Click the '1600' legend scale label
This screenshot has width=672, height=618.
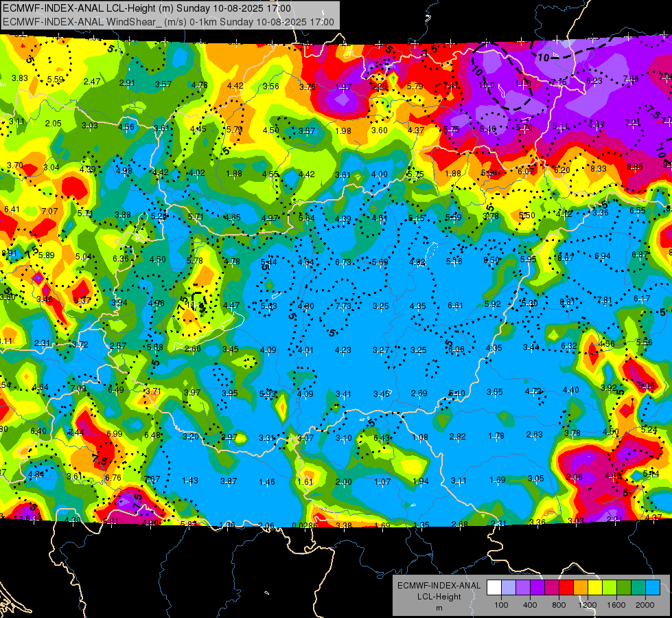[x=616, y=605]
